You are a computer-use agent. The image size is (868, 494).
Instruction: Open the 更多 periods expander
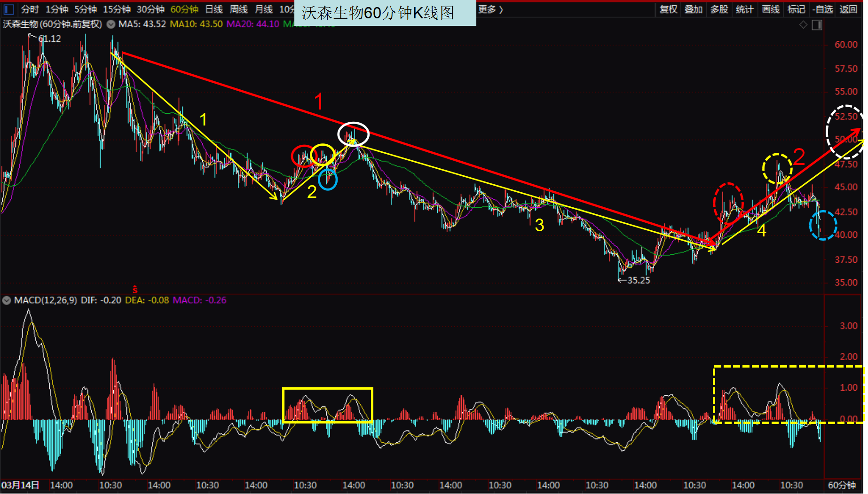(490, 9)
